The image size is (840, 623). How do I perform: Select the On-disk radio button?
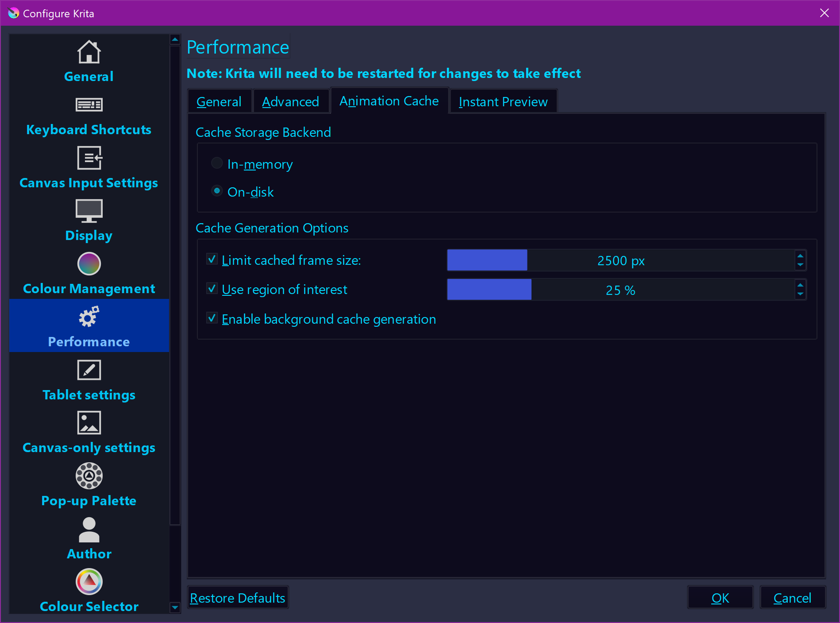(217, 191)
